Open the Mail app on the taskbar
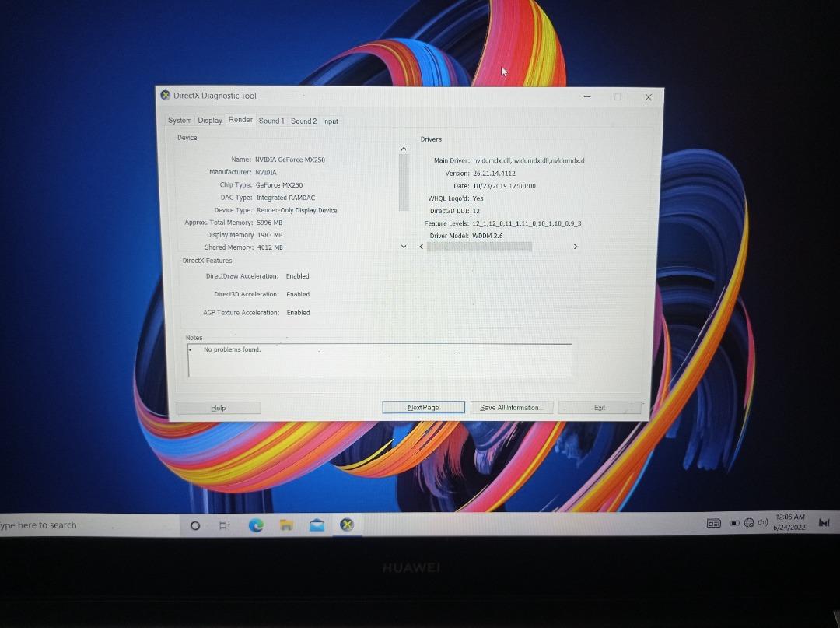 click(x=317, y=525)
